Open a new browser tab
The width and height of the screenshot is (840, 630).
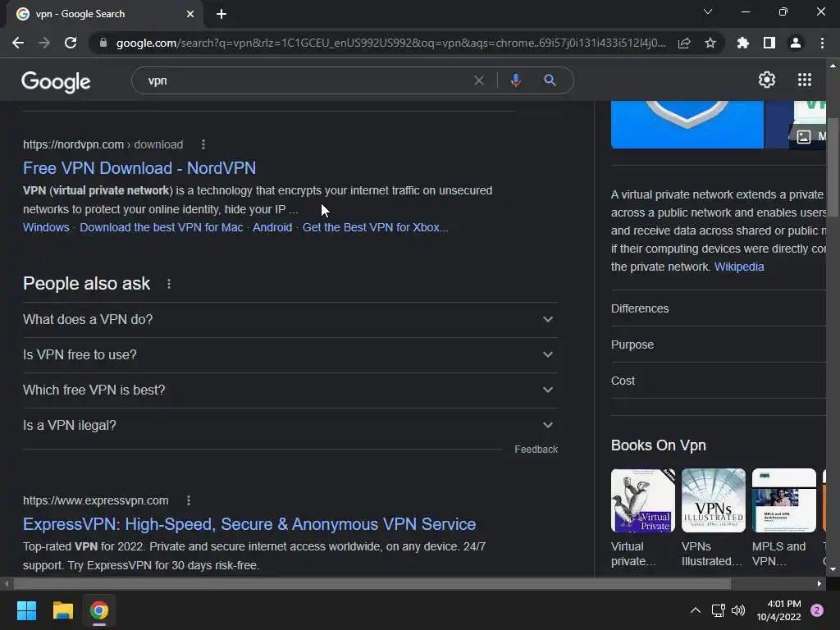point(221,14)
